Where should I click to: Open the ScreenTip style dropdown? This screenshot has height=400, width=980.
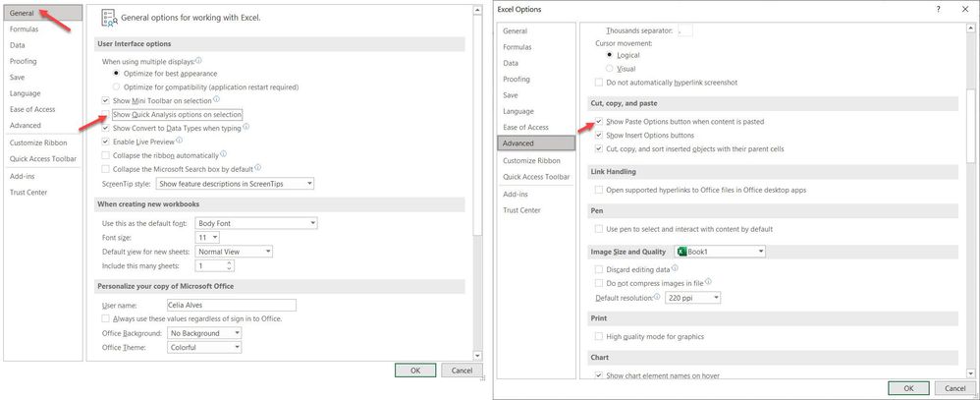[235, 184]
